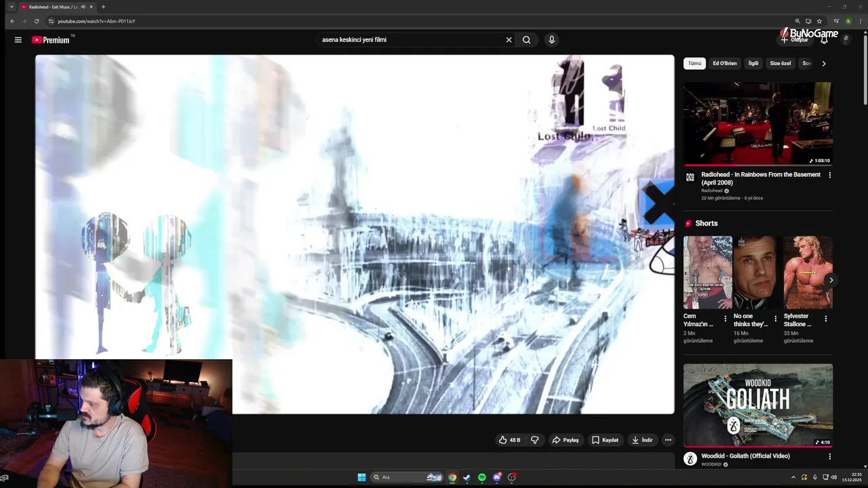Open YouTube notifications bell
This screenshot has width=868, height=488.
[824, 40]
